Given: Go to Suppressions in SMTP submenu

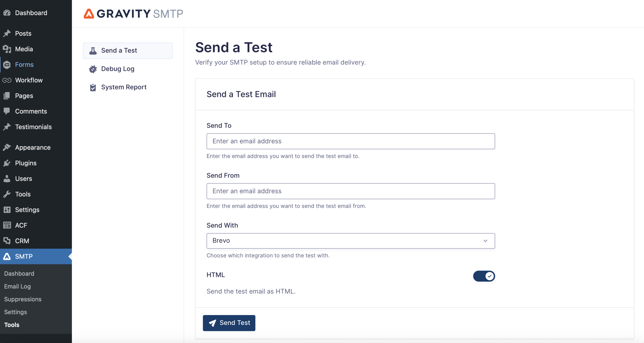Looking at the screenshot, I should [23, 299].
